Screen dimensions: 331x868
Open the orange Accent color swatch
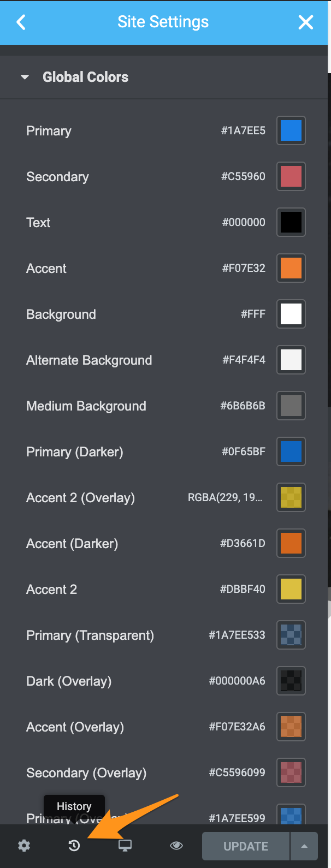(x=291, y=269)
